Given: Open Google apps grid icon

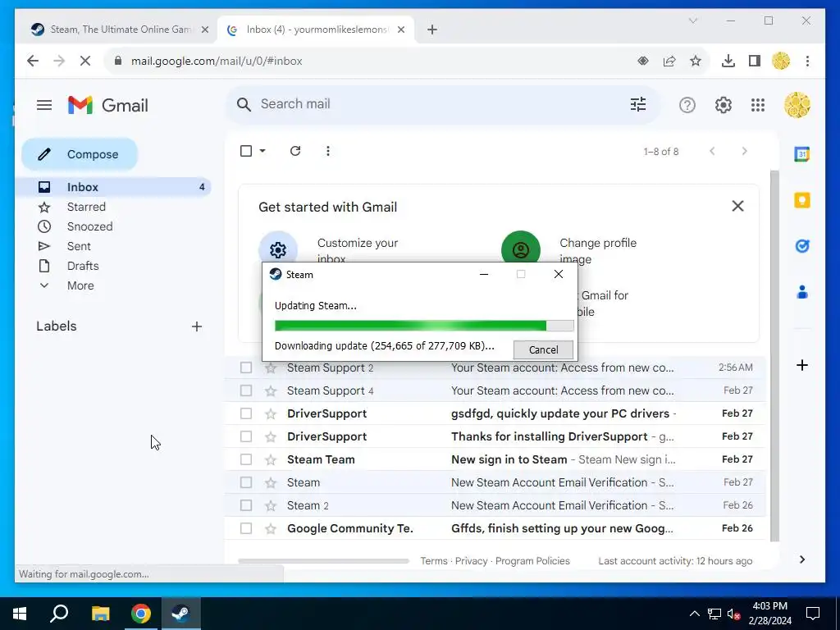Looking at the screenshot, I should [757, 105].
